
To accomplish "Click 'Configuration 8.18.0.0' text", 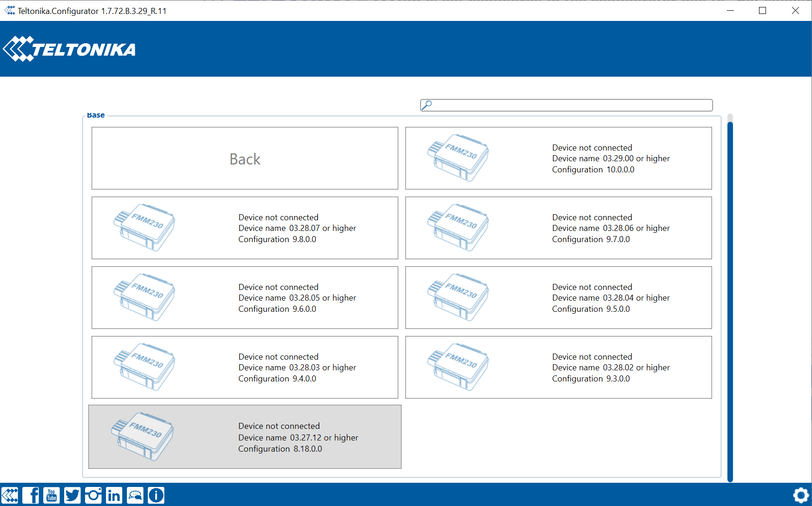I will tap(280, 449).
